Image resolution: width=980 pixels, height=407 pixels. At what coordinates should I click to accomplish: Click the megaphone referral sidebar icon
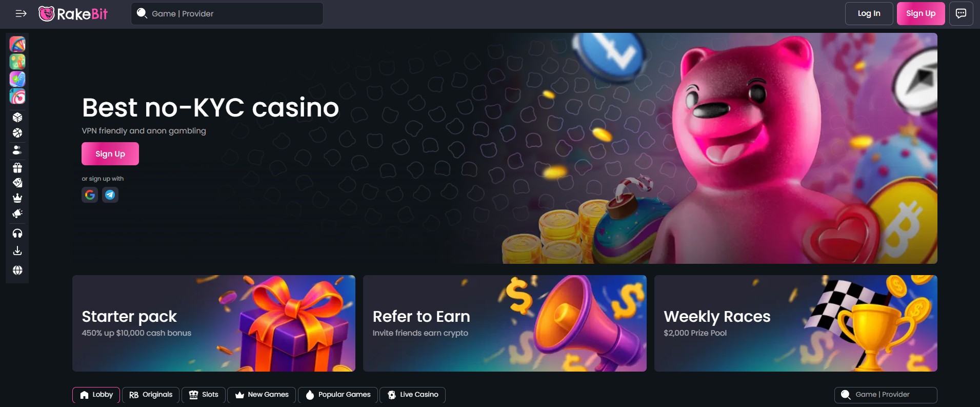click(17, 214)
